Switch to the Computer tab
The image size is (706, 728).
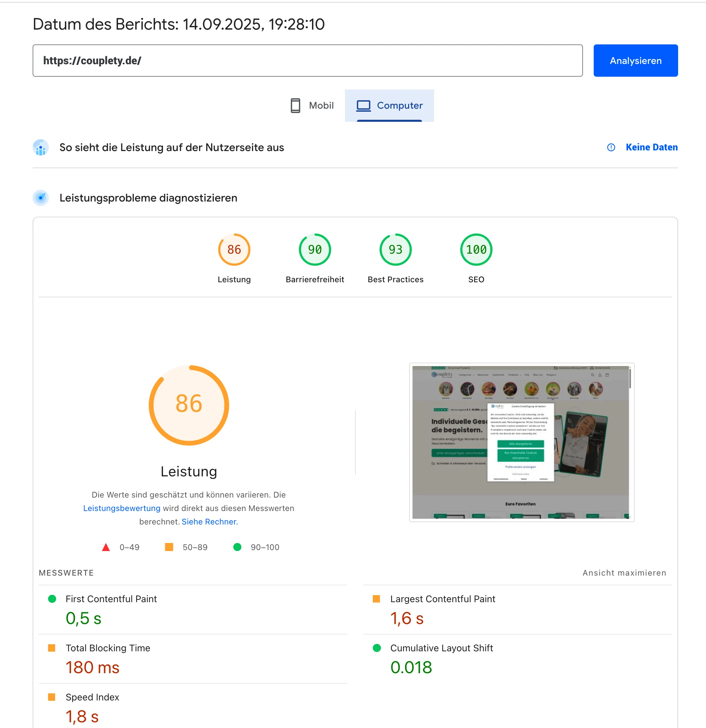pyautogui.click(x=389, y=106)
